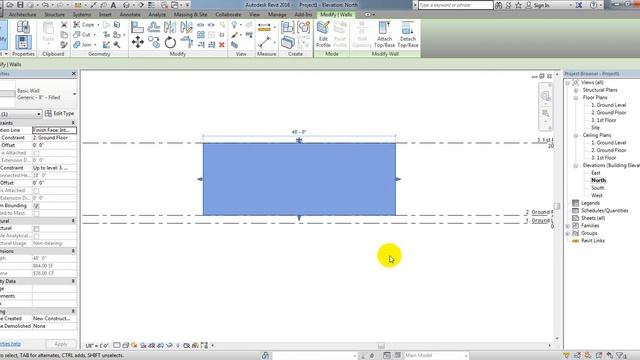
Task: Open the Collaborate ribbon tab
Action: pos(229,14)
